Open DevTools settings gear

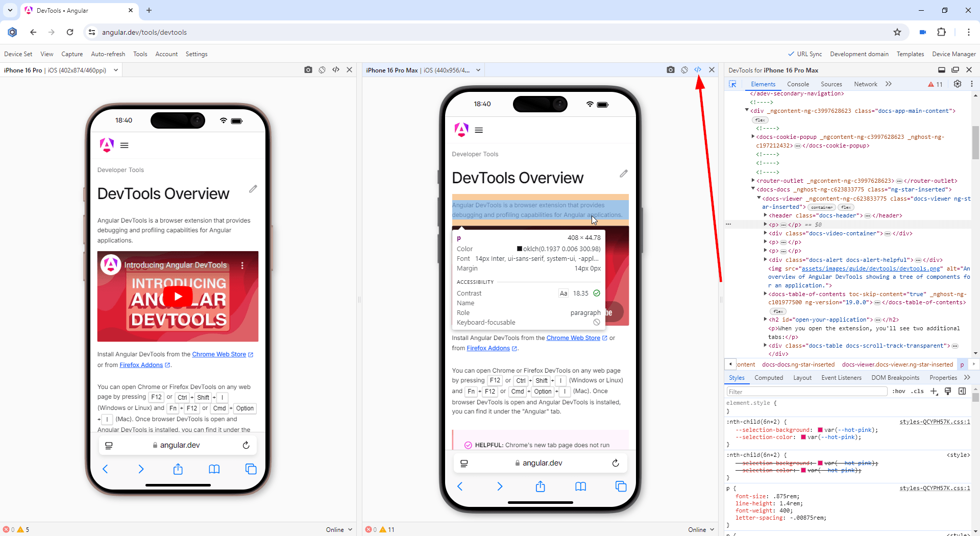click(x=958, y=84)
